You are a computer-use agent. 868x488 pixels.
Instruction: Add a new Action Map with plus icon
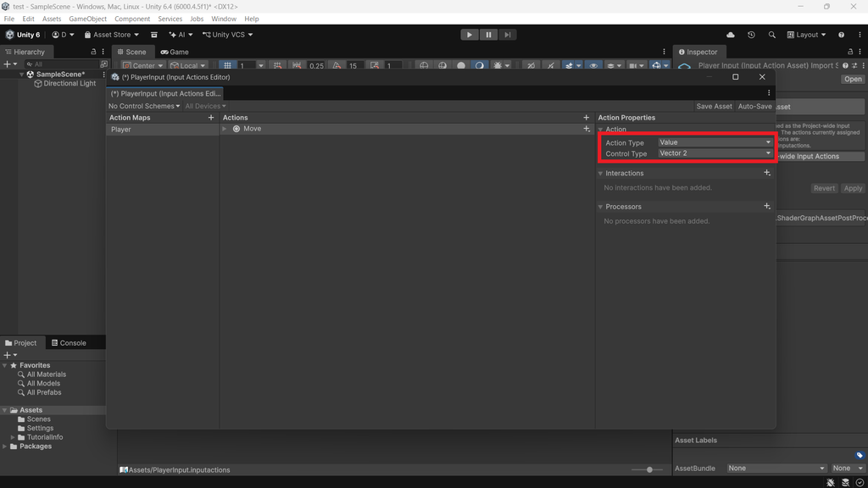211,117
